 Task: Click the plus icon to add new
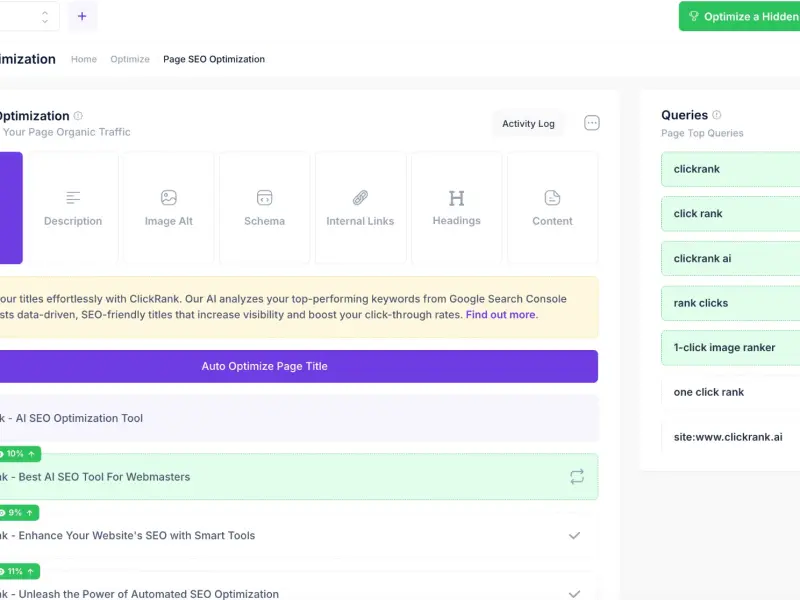82,16
